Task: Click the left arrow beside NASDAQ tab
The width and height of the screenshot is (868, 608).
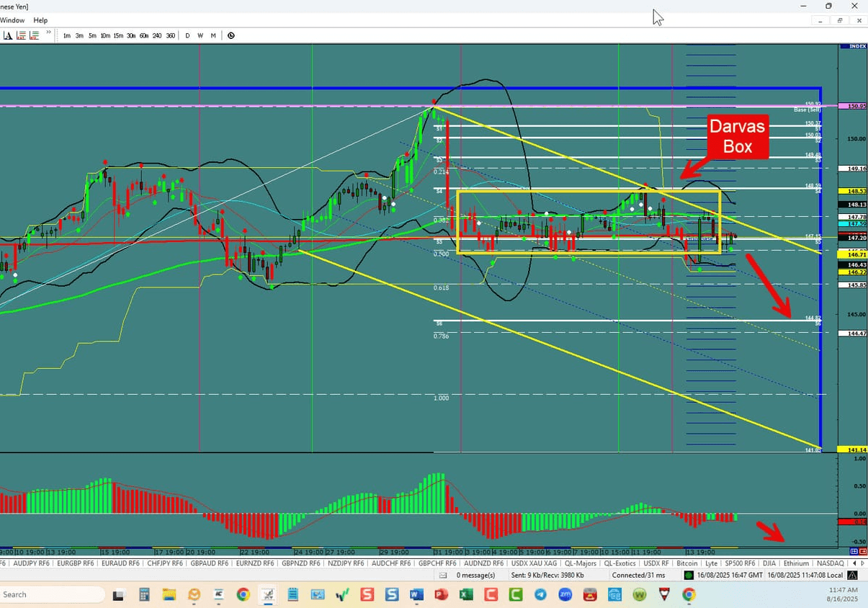Action: [854, 563]
